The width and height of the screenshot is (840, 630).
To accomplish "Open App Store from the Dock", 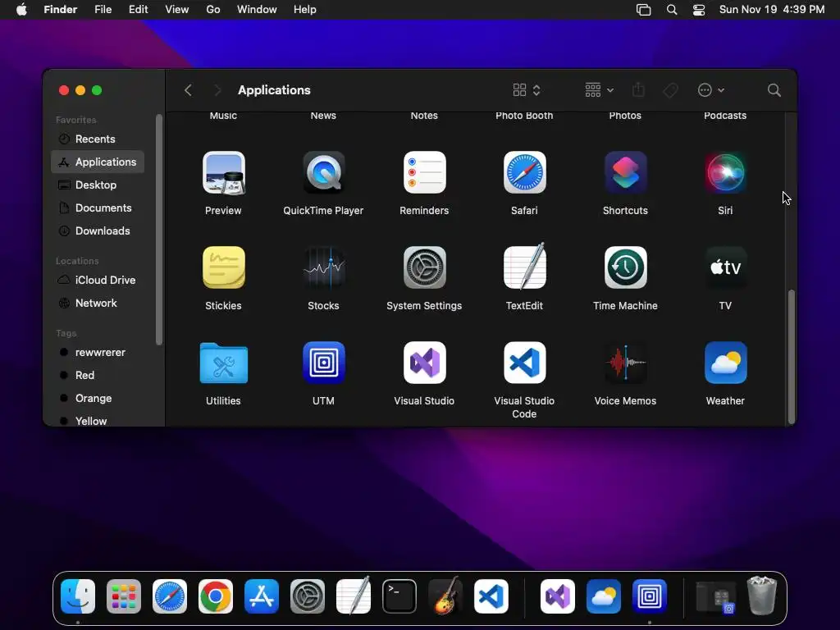I will point(262,596).
